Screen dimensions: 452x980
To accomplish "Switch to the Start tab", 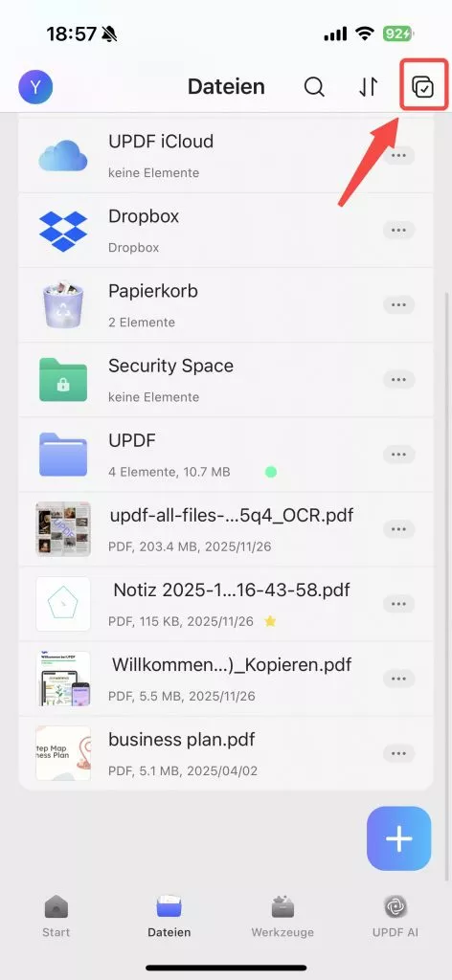I will (56, 916).
